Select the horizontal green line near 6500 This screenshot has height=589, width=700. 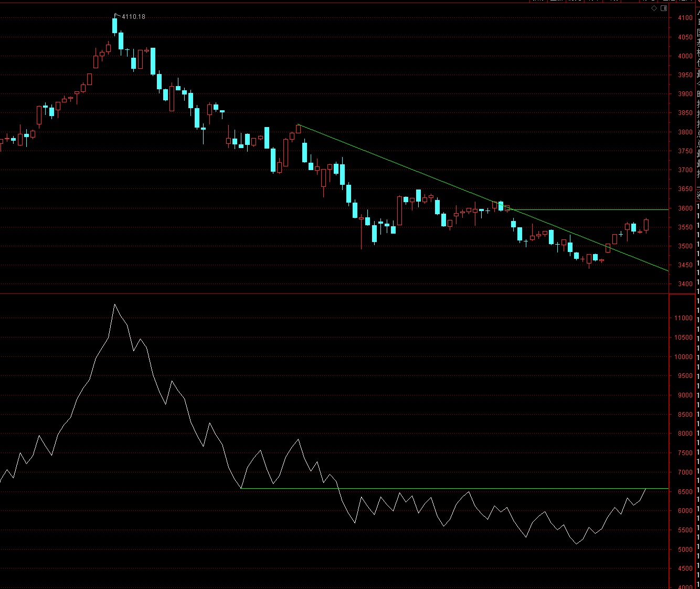[x=455, y=489]
